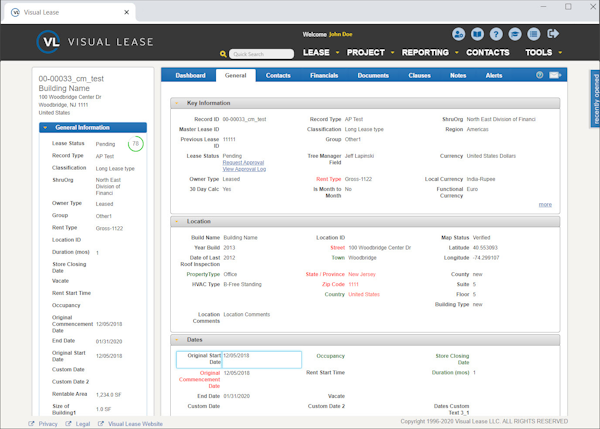Click the Local Currency value India-Rupee
This screenshot has height=429, width=600.
point(481,179)
